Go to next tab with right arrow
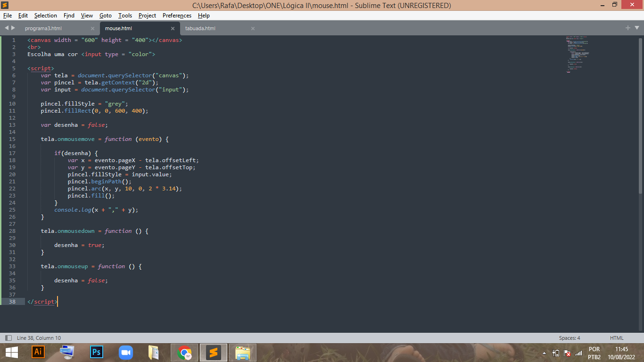 pos(13,28)
